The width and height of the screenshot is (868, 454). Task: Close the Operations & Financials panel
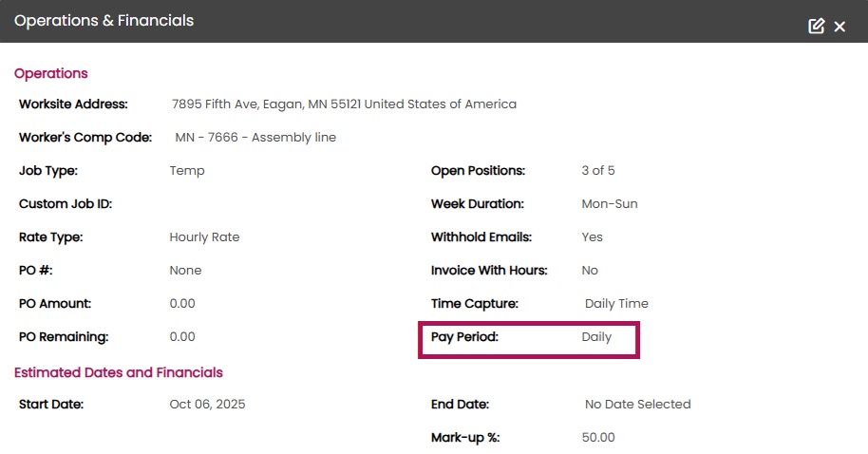tap(840, 27)
